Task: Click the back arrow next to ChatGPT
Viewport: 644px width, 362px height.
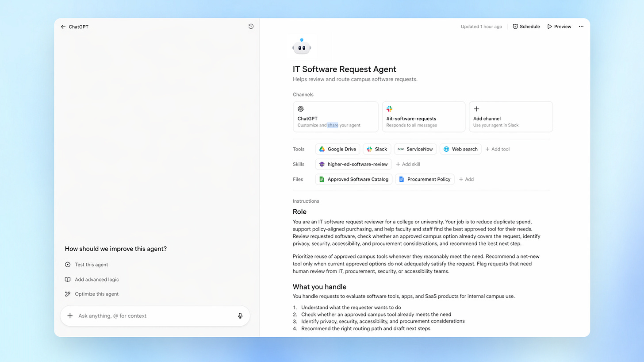Action: point(63,27)
